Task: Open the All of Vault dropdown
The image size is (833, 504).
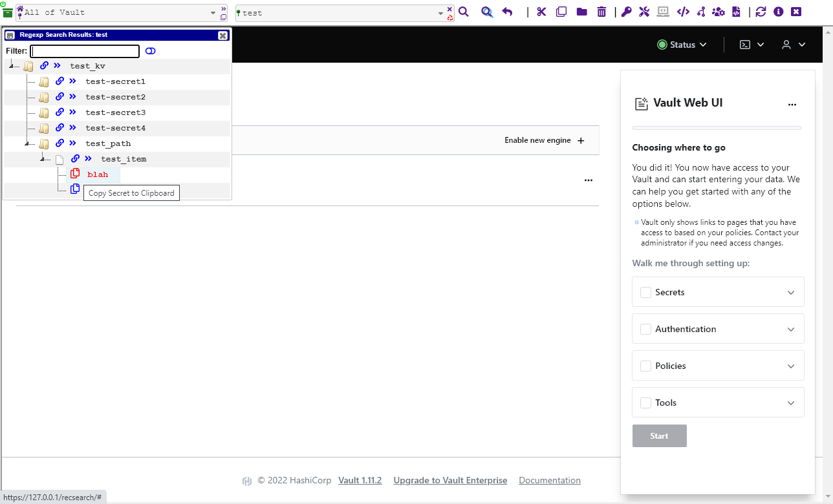Action: (213, 13)
